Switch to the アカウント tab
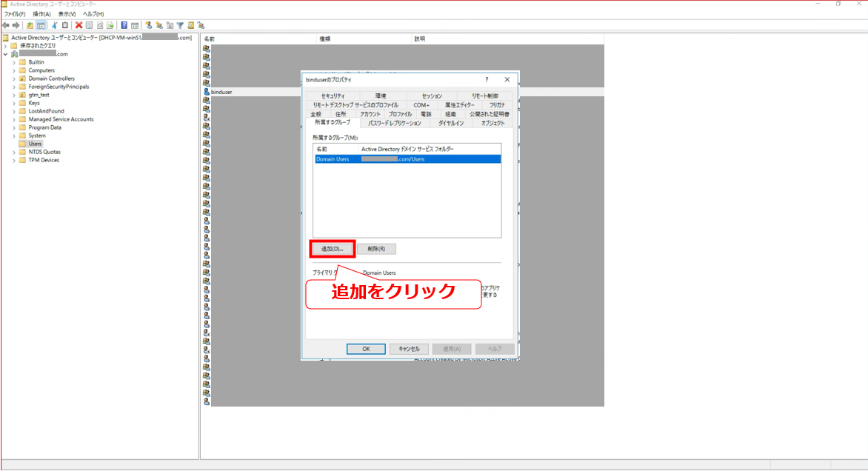Viewport: 868px width, 471px height. (370, 114)
